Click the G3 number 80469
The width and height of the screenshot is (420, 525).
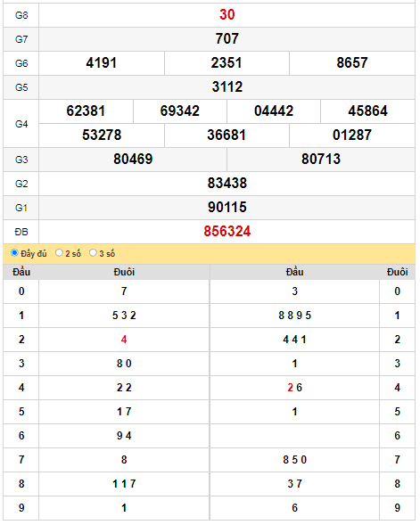point(133,160)
